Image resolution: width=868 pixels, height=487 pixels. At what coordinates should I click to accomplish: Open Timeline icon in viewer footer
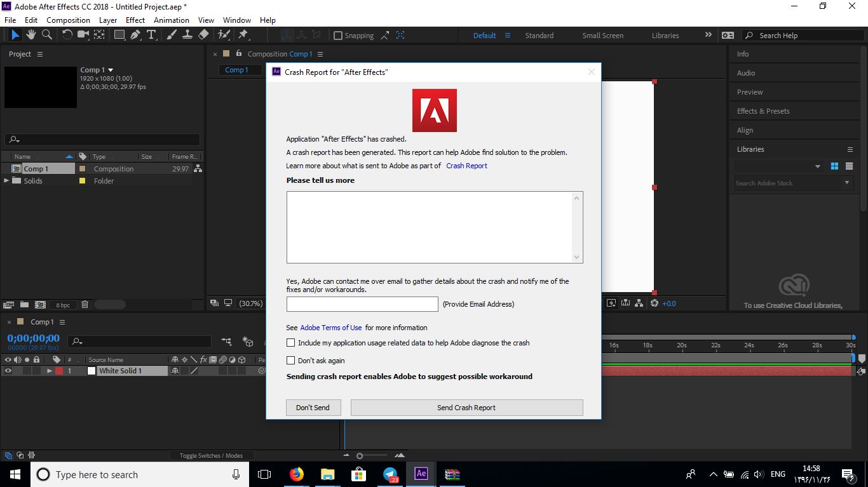tap(625, 304)
